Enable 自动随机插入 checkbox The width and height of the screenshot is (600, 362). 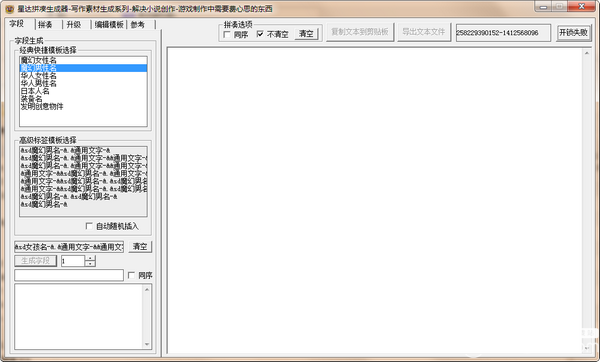tap(89, 226)
